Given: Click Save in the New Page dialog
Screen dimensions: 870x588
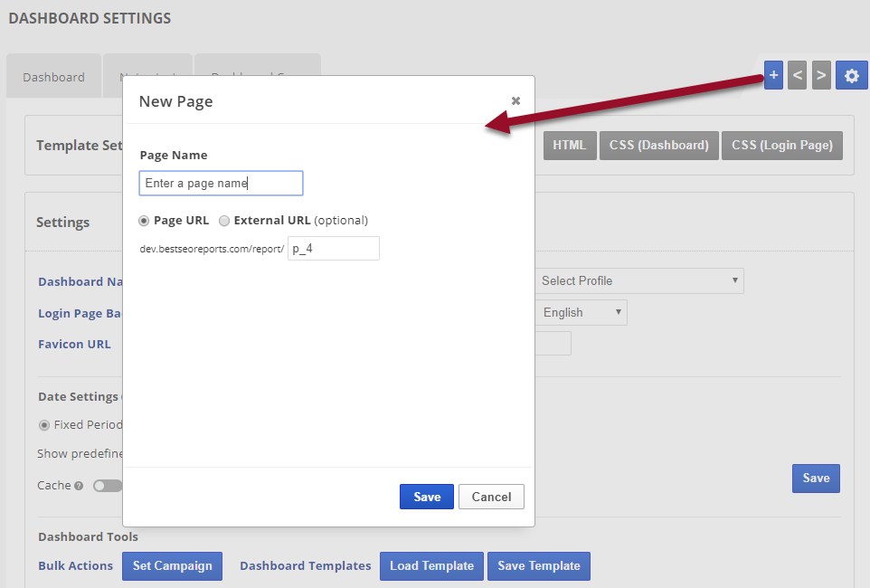Looking at the screenshot, I should 427,497.
